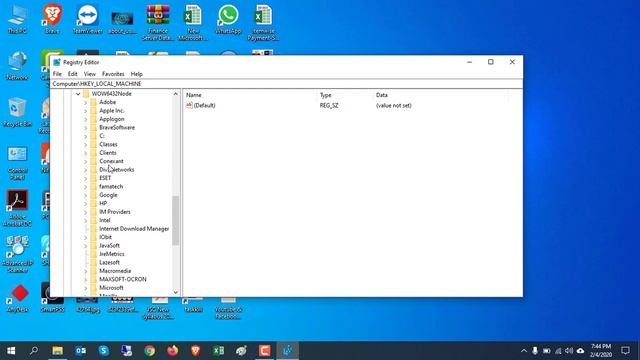The image size is (640, 360).
Task: Select the (value not set) data cell
Action: [x=393, y=105]
